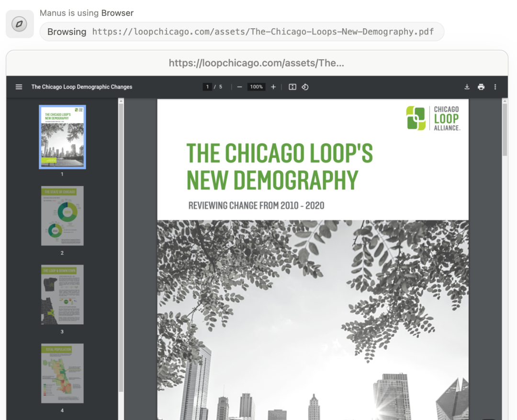Click the browser address bar URL

(x=257, y=63)
